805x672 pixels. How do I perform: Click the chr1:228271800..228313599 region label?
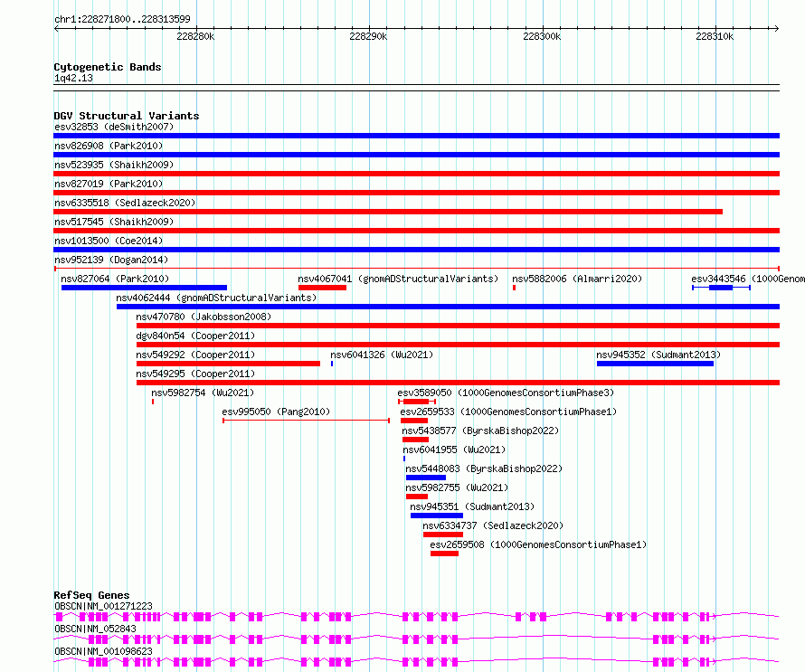point(122,19)
